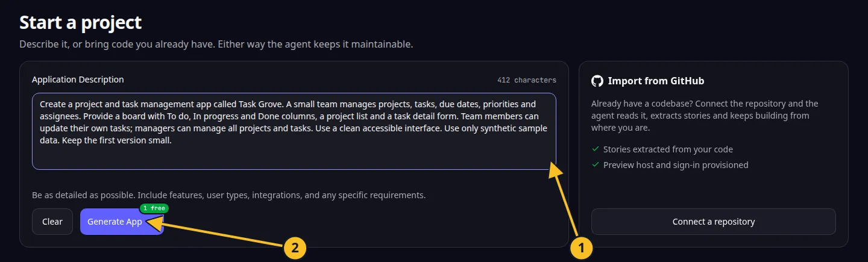Click the checkmark beside Preview host
868x262 pixels.
pos(596,164)
